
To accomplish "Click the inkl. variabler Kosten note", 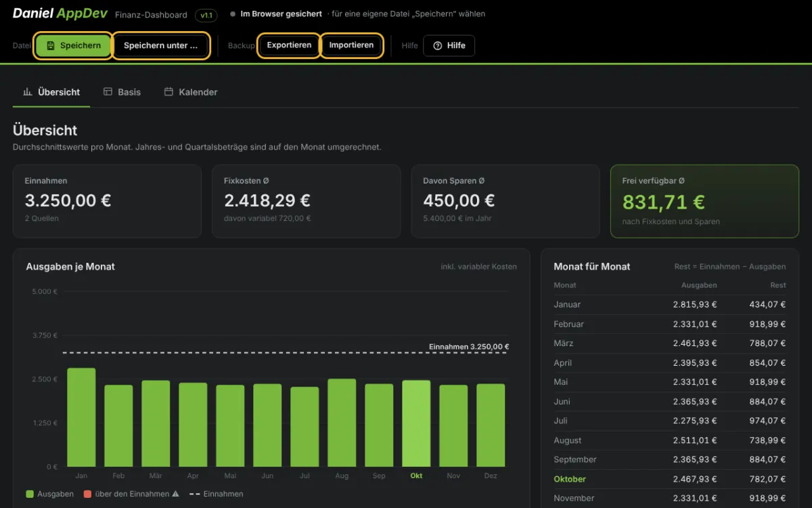I will click(478, 267).
